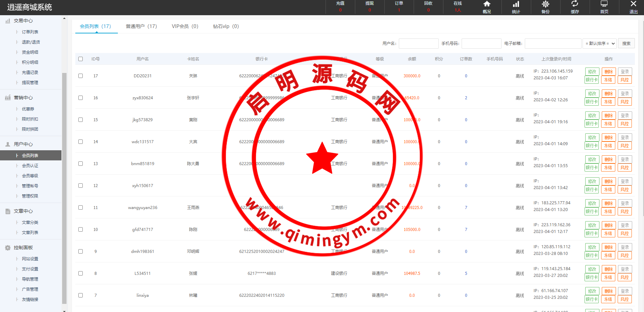Click the backup gear icon (备份)
Viewport: 644px width, 312px height.
coord(545,4)
